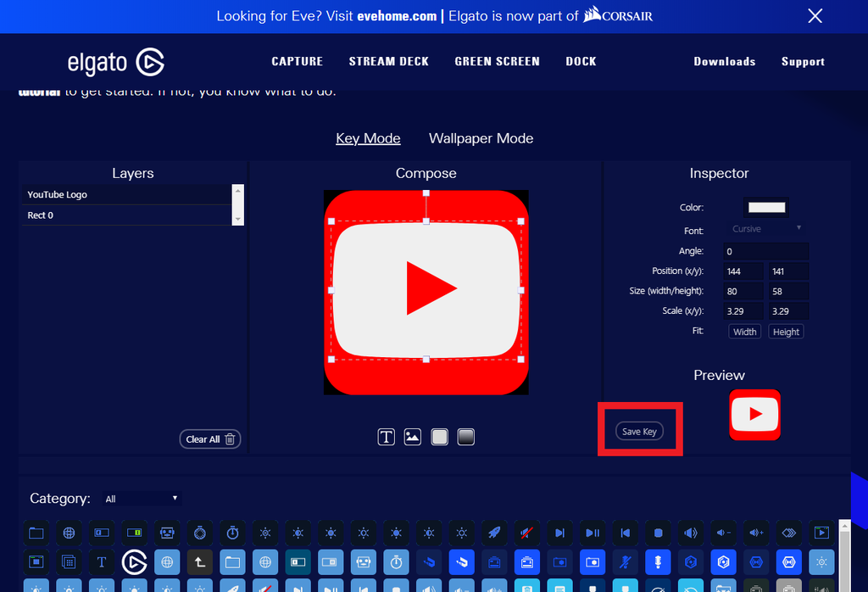Click the Position y field showing 141
868x592 pixels.
point(788,271)
